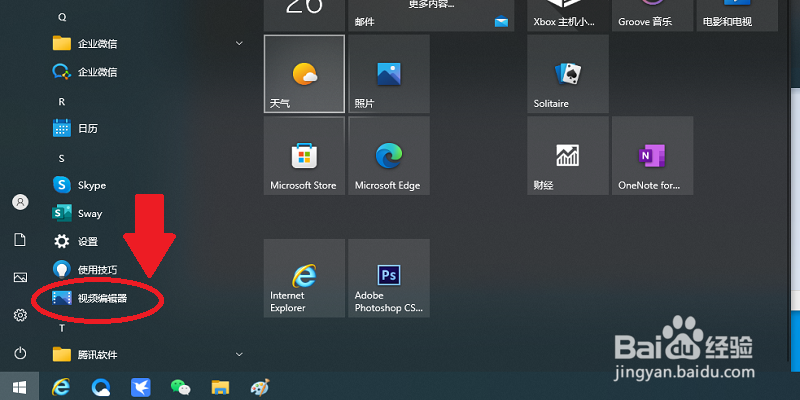This screenshot has width=800, height=400.
Task: Jump to index via the R header
Action: tap(62, 102)
